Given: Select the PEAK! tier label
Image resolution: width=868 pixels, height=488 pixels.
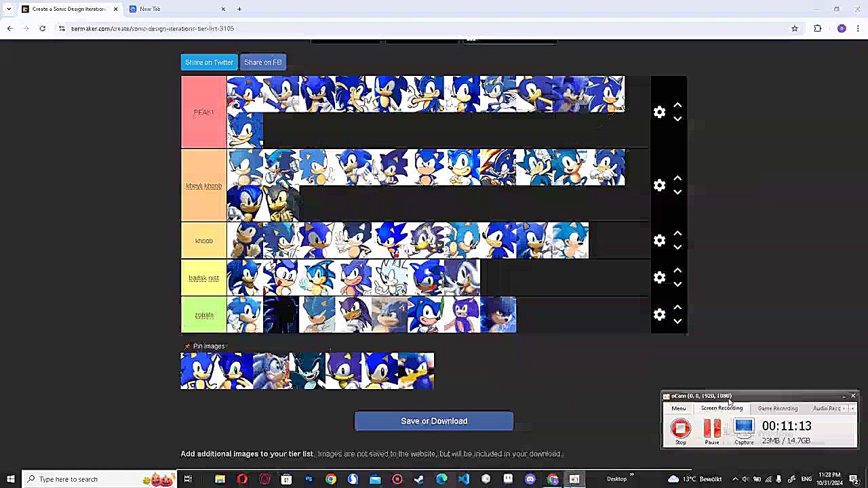Looking at the screenshot, I should tap(203, 113).
